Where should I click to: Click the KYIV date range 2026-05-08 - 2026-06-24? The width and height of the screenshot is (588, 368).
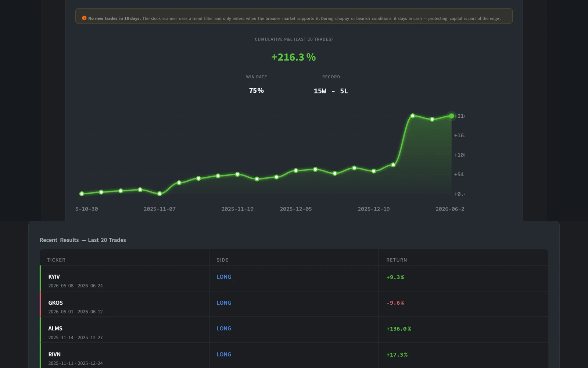[x=75, y=286]
